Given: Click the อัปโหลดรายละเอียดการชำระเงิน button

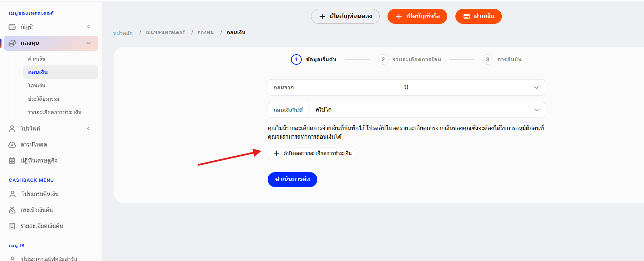Looking at the screenshot, I should (312, 154).
